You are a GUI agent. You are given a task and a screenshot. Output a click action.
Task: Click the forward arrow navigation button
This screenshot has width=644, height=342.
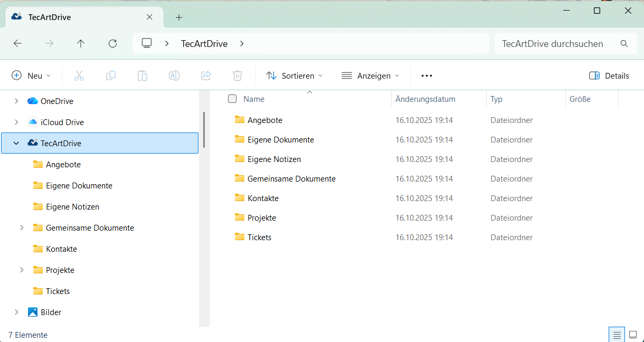pos(49,44)
